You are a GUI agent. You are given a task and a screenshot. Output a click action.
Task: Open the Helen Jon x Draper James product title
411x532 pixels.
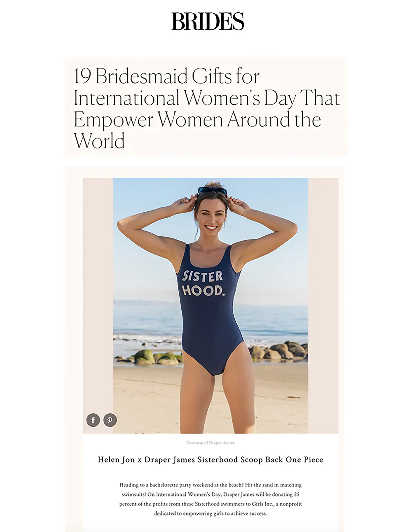pyautogui.click(x=210, y=460)
